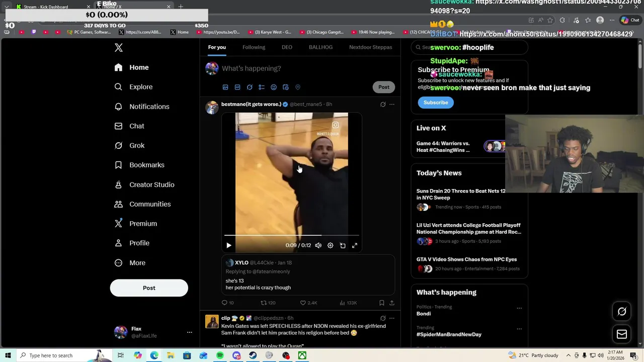Reply to the bestmane post

(x=227, y=303)
